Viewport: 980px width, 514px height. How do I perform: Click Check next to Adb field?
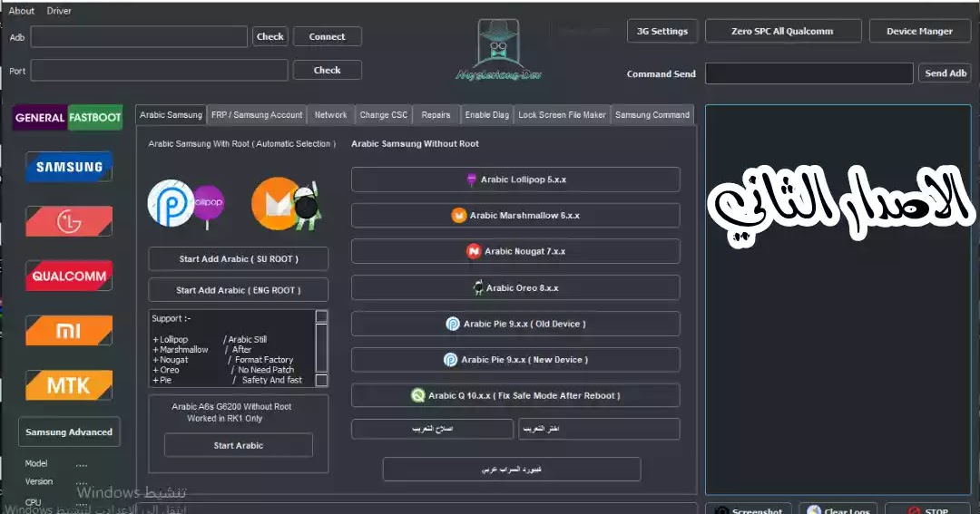click(x=270, y=36)
